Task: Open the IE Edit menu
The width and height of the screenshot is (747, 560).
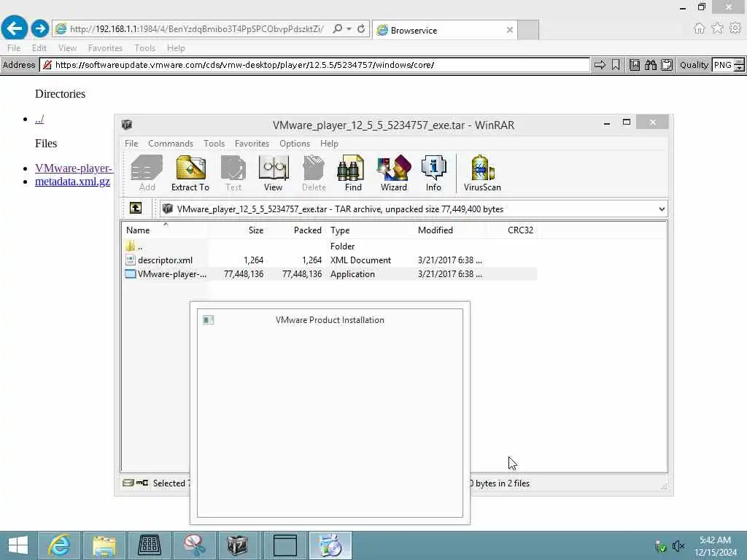Action: point(39,48)
